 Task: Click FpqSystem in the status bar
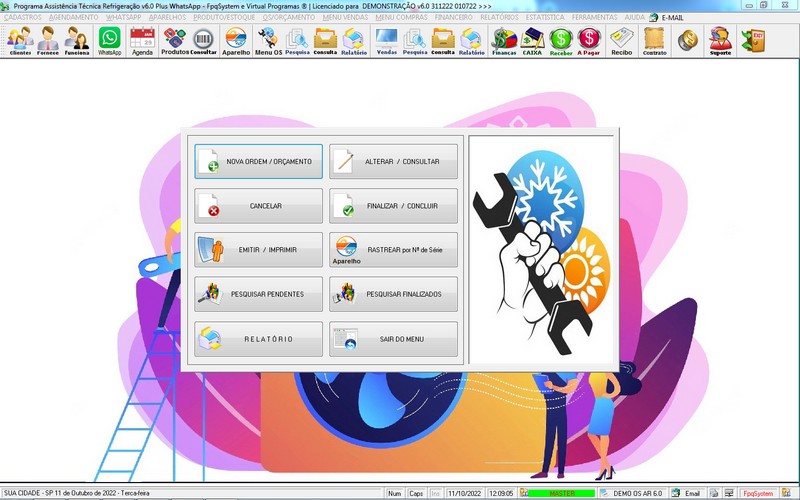(x=758, y=493)
